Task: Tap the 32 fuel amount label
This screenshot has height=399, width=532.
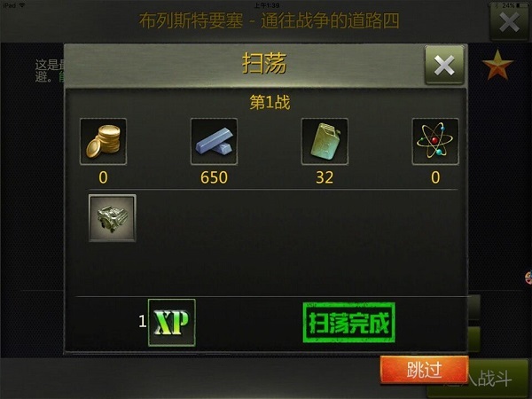Action: tap(325, 177)
